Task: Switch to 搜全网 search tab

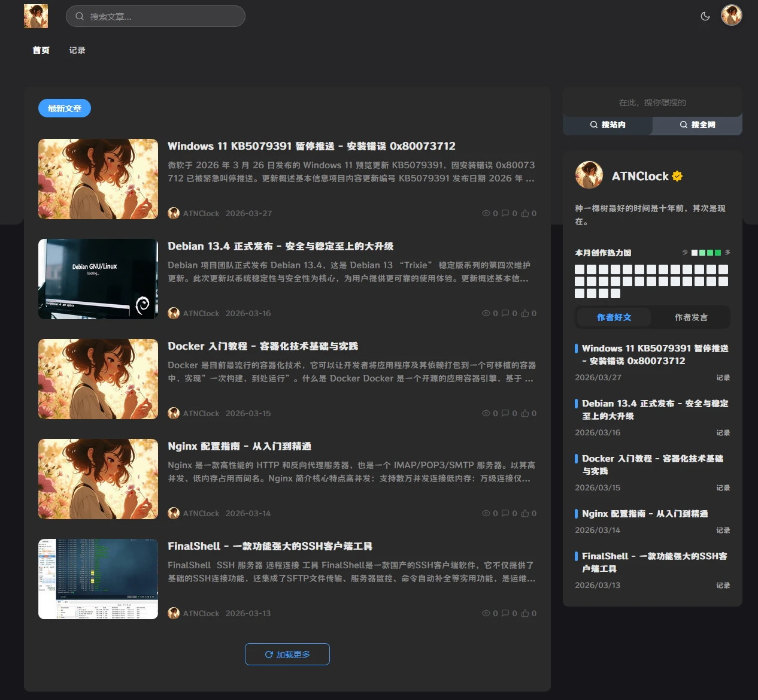Action: [698, 125]
